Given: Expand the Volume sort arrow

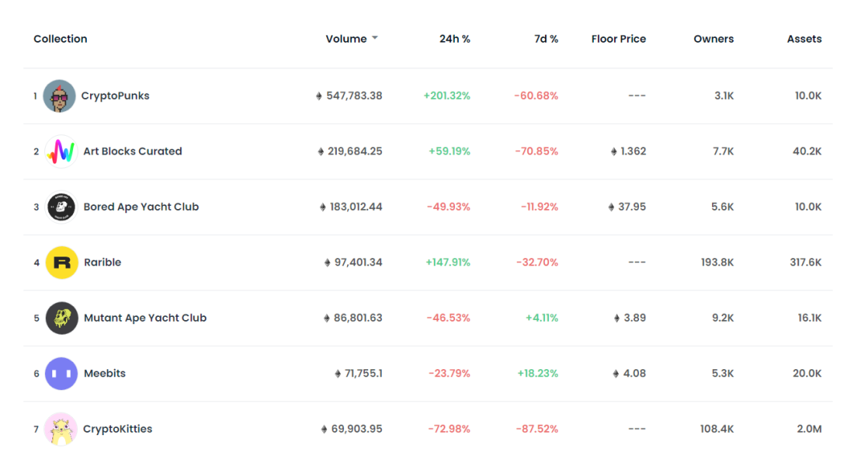Looking at the screenshot, I should 375,39.
